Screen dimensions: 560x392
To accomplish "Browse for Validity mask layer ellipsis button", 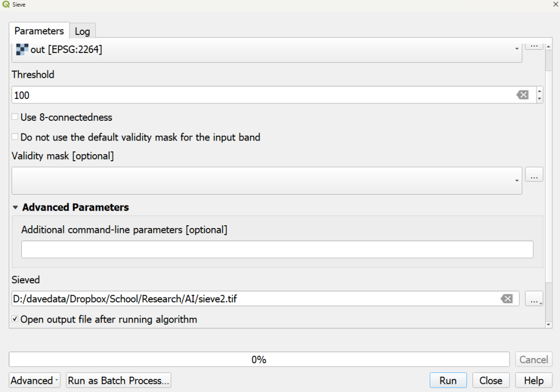I will click(x=534, y=175).
